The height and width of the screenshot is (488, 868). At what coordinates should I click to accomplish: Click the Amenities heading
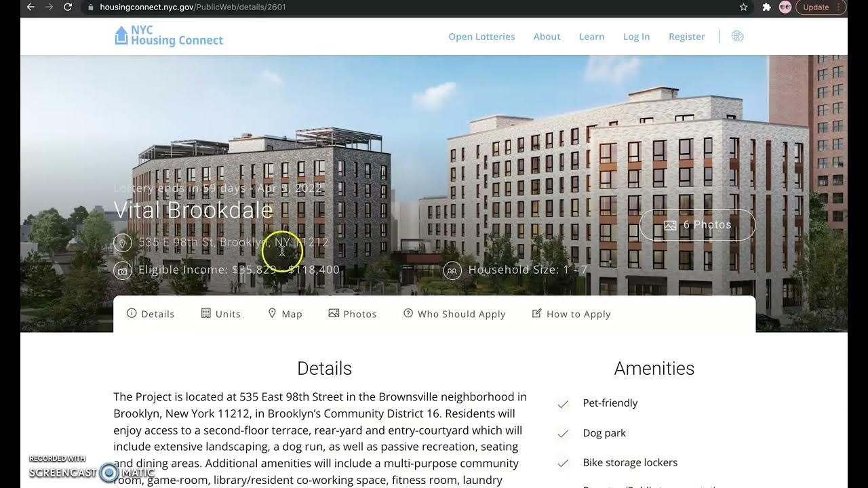654,368
